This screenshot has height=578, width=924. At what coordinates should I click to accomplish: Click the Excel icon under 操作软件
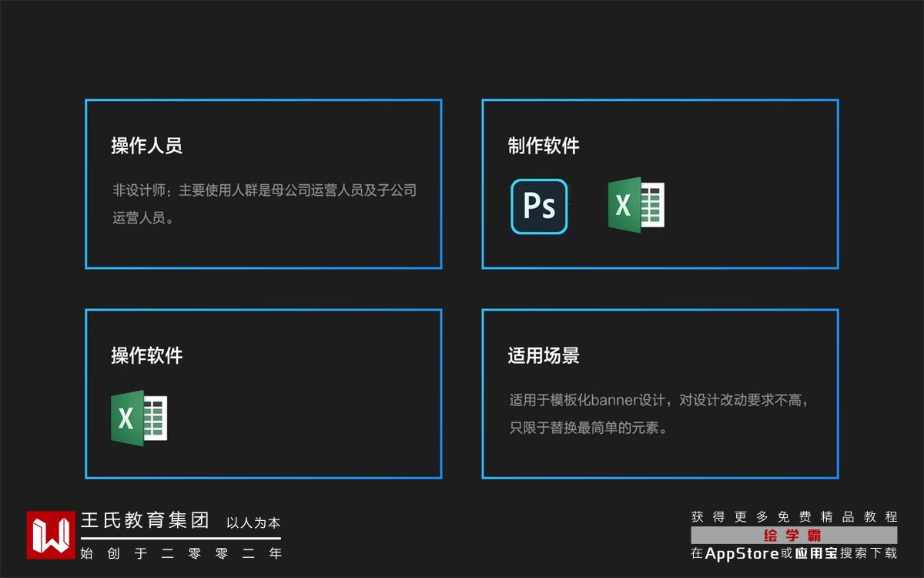coord(139,418)
